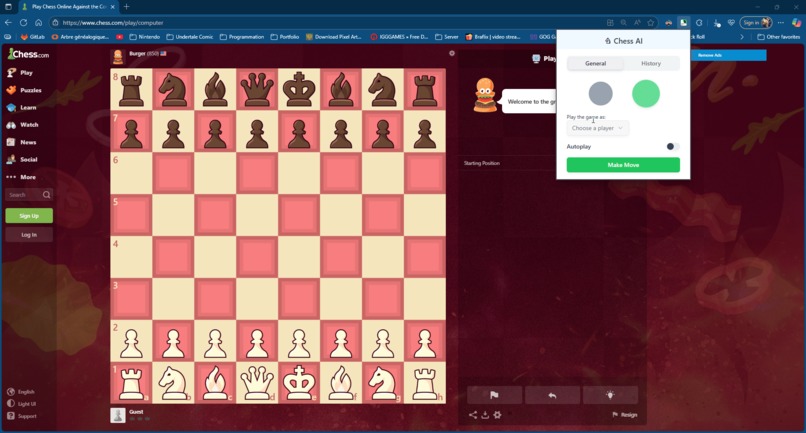This screenshot has width=806, height=433.
Task: Click the Burger bot avatar
Action: (118, 57)
